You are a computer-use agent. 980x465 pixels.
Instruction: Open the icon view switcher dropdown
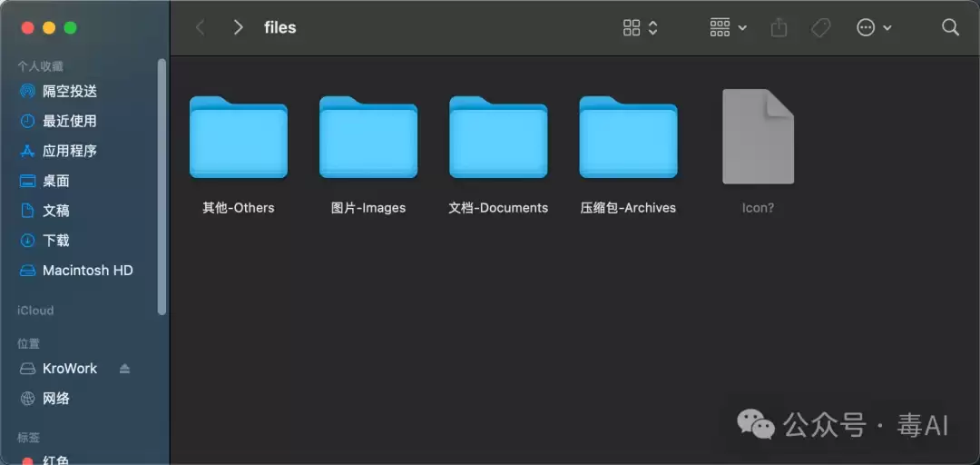[641, 27]
